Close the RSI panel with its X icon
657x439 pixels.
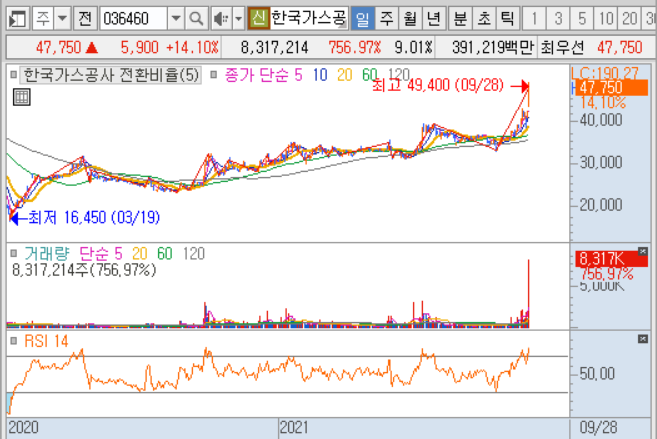click(x=643, y=338)
